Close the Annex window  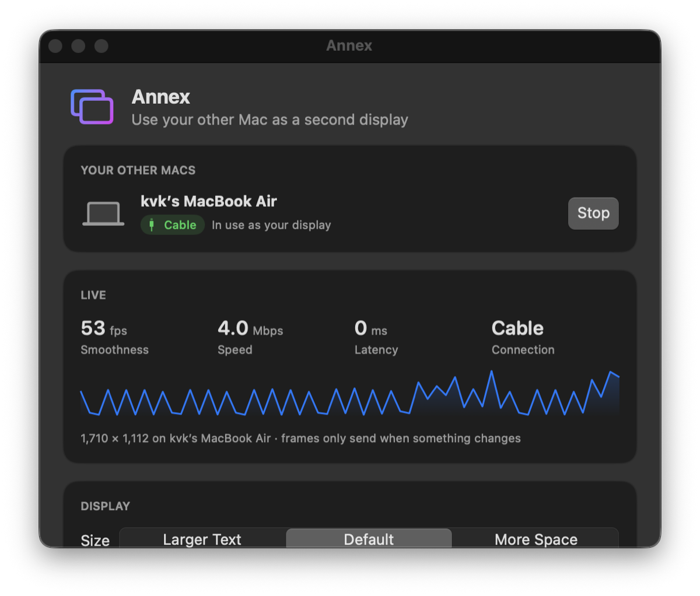(x=55, y=46)
